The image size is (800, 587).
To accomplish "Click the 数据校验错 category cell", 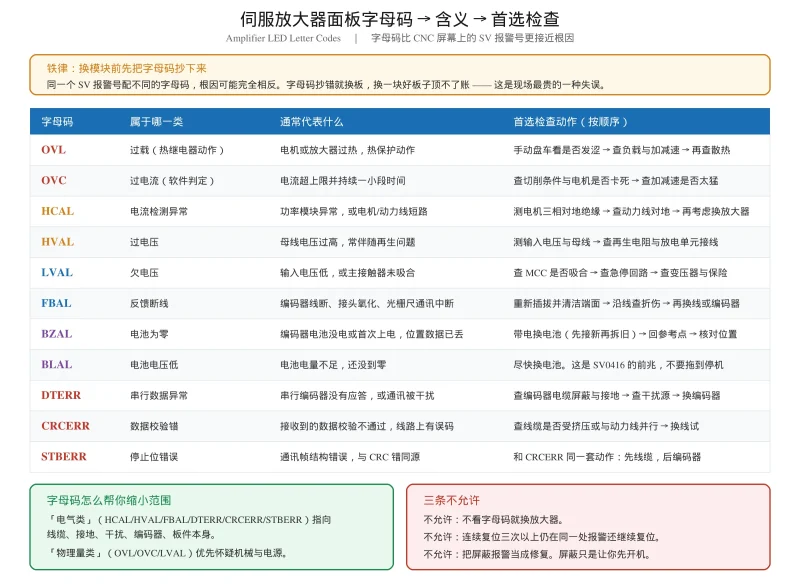I will pos(154,426).
